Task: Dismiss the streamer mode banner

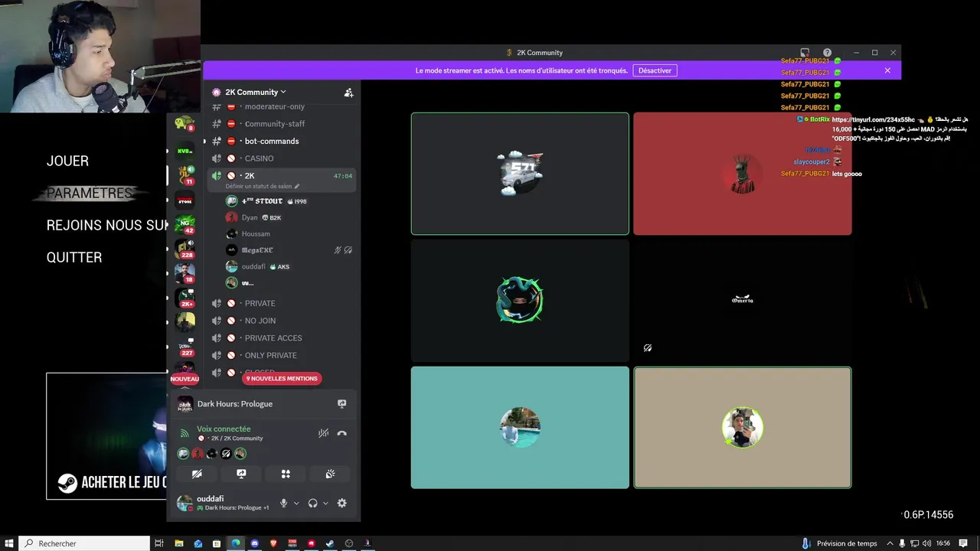Action: point(887,70)
